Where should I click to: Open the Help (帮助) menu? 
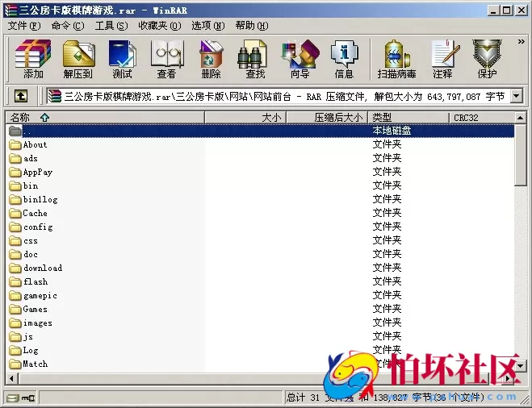point(252,26)
